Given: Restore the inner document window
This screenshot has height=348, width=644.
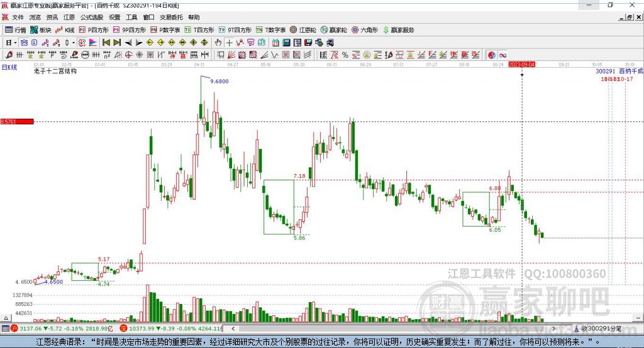Looking at the screenshot, I should pyautogui.click(x=630, y=17).
